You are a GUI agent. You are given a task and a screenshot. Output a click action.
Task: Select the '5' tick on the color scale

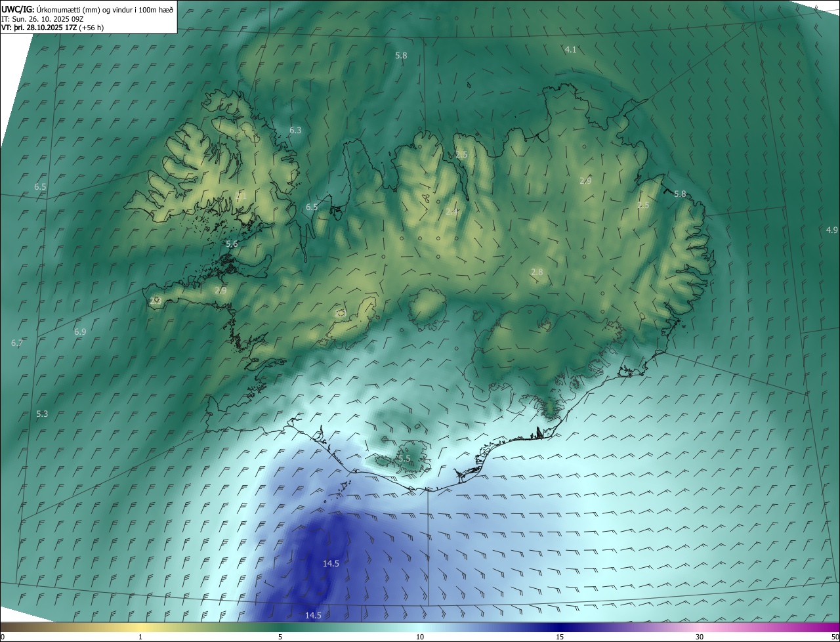pyautogui.click(x=280, y=637)
